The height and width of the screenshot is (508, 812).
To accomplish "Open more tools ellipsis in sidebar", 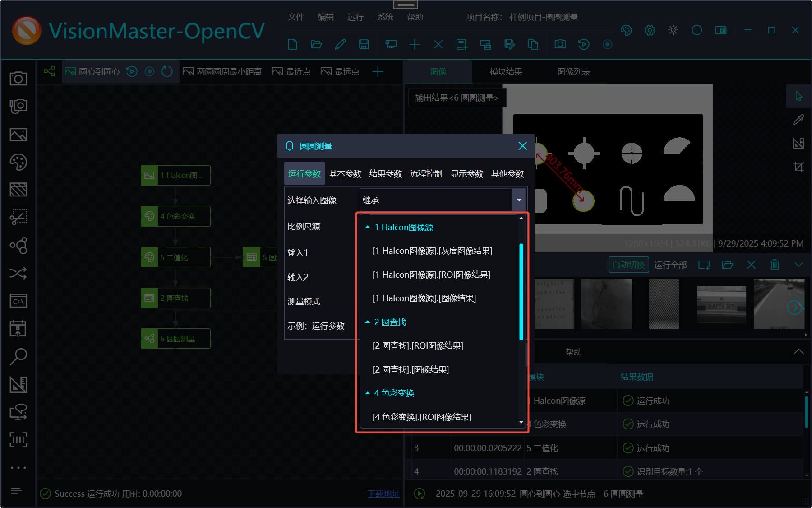I will (18, 468).
